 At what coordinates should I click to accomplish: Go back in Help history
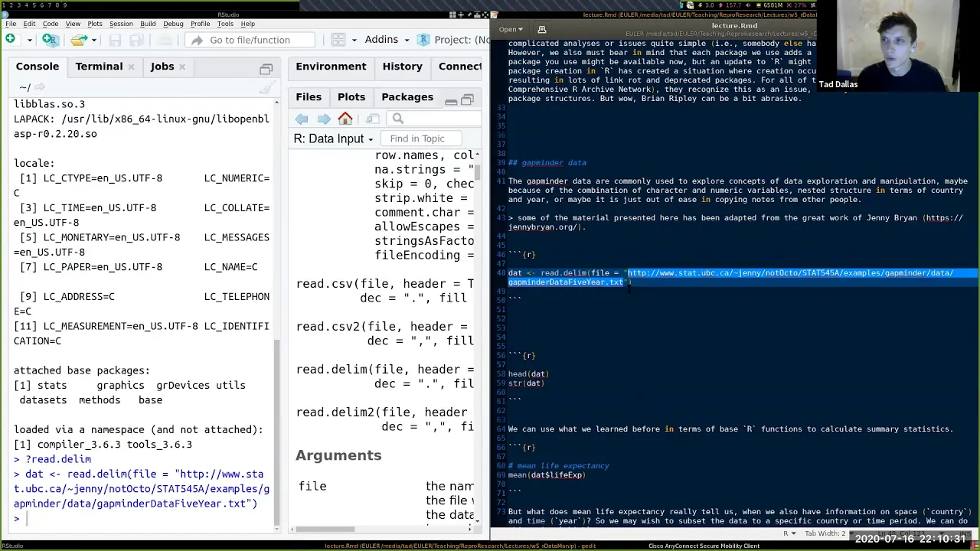click(302, 119)
